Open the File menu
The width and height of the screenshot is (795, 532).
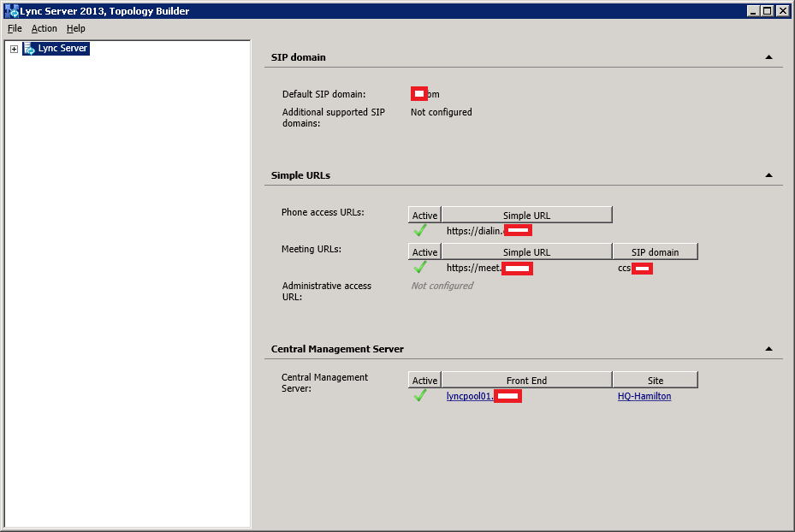coord(15,28)
